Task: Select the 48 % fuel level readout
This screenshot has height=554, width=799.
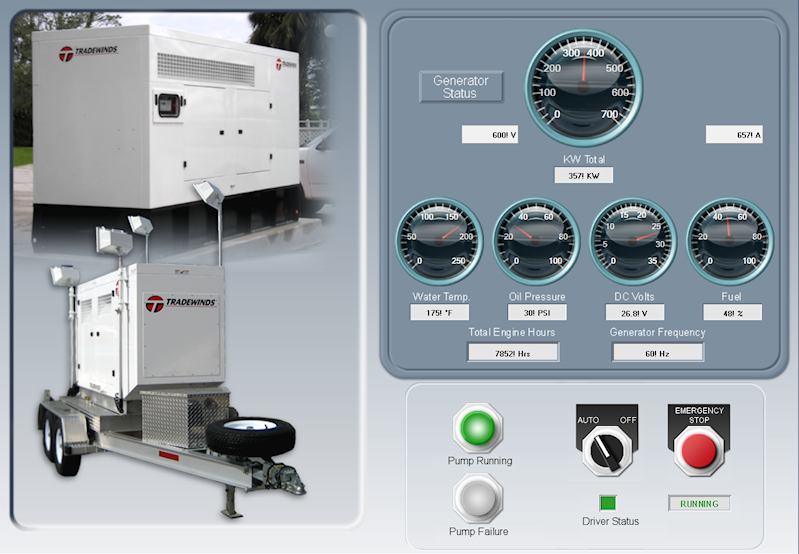Action: coord(730,312)
